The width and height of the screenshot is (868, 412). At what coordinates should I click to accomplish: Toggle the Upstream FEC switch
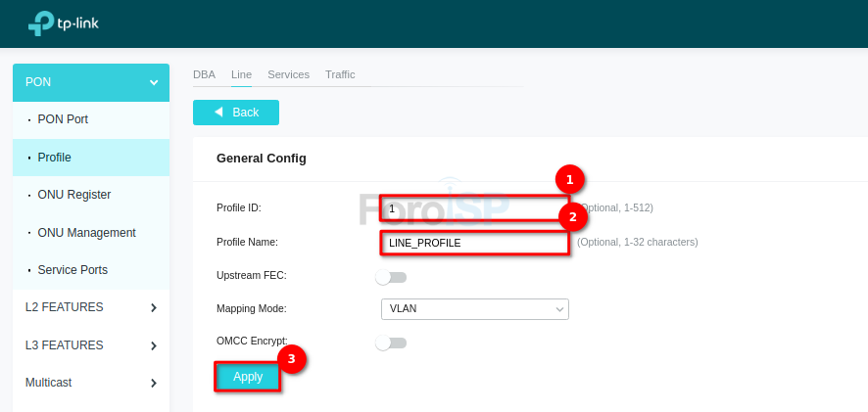390,277
